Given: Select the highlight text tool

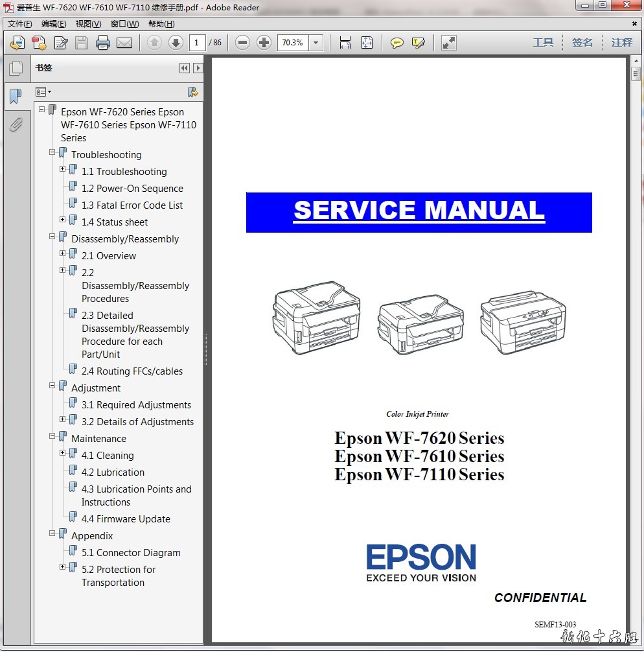Looking at the screenshot, I should [x=419, y=43].
